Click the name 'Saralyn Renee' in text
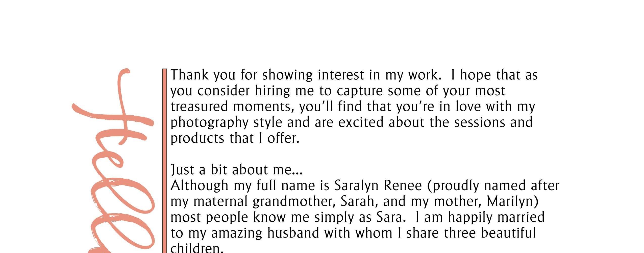This screenshot has height=253, width=644. tap(378, 186)
